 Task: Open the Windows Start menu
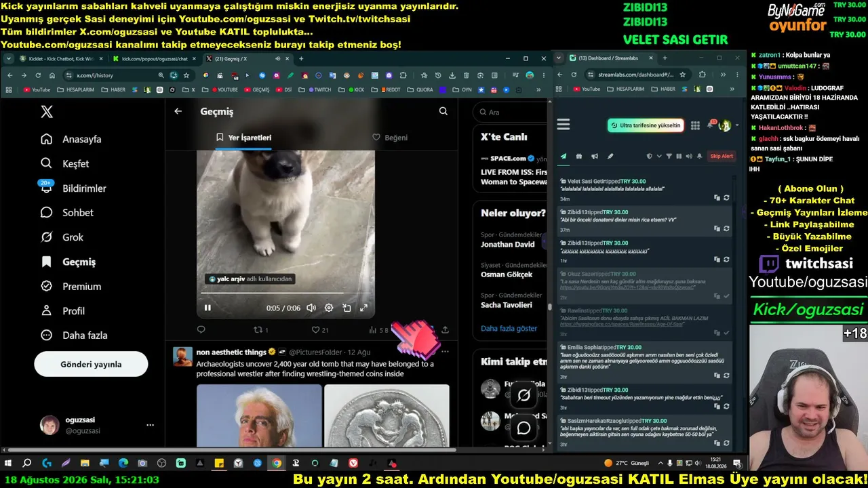click(x=8, y=464)
